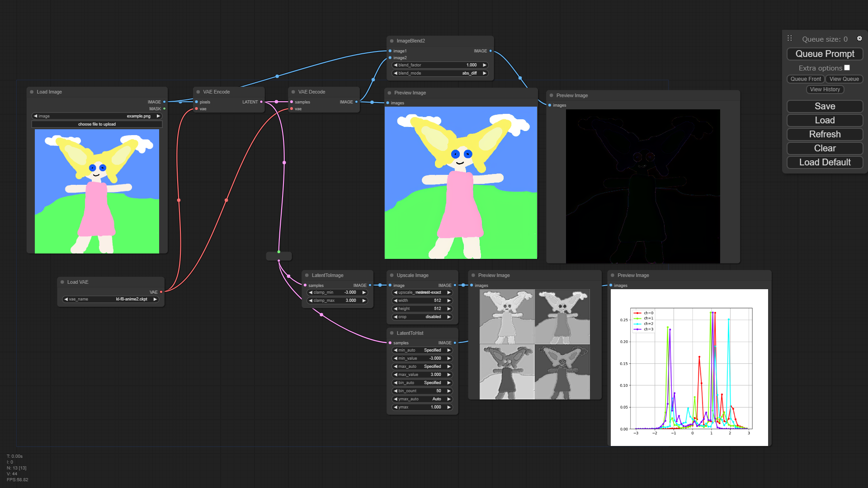The height and width of the screenshot is (488, 868).
Task: Toggle the min_auto Specified option in LatentToHist
Action: pyautogui.click(x=422, y=350)
